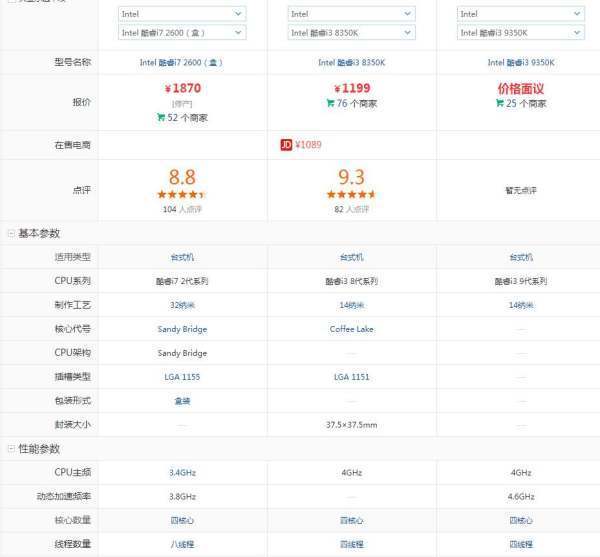Open model dropdown showing i7 2600
This screenshot has width=600, height=557.
point(182,33)
